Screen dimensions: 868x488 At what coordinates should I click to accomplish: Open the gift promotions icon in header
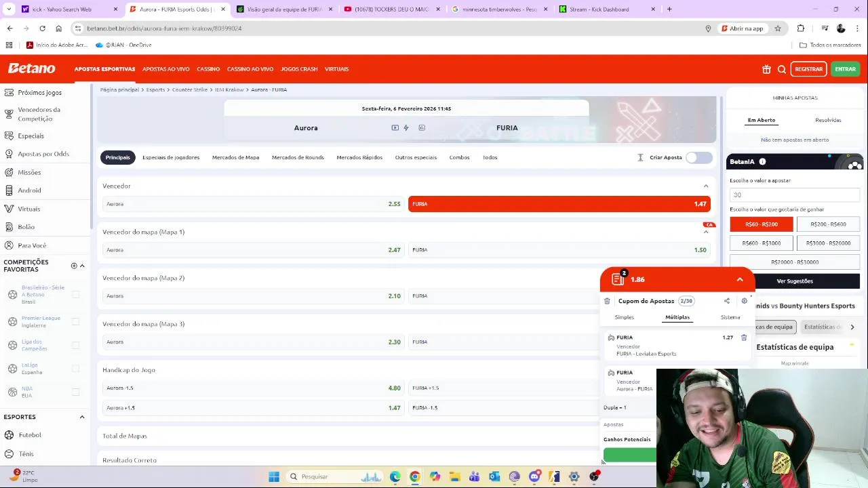(766, 69)
